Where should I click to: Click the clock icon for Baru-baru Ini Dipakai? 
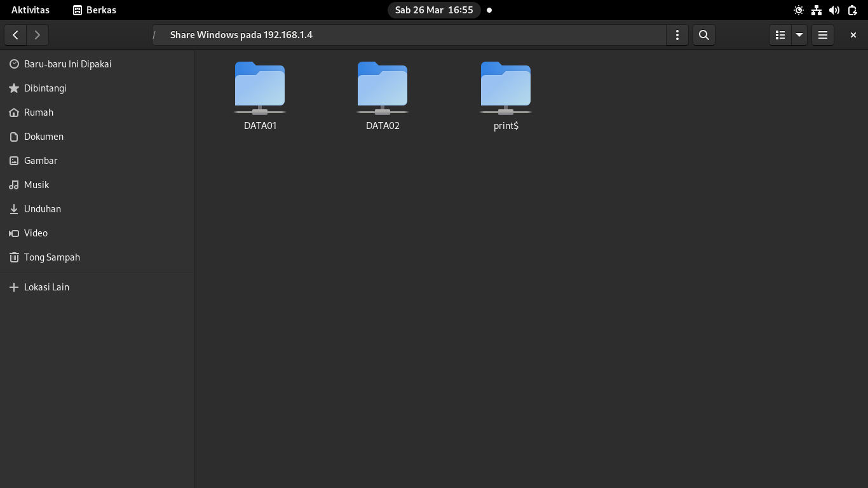pos(14,64)
